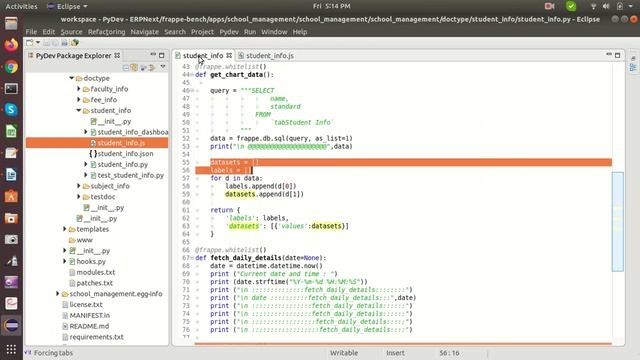
Task: Close the PyDev Package Explorer tab
Action: click(117, 56)
